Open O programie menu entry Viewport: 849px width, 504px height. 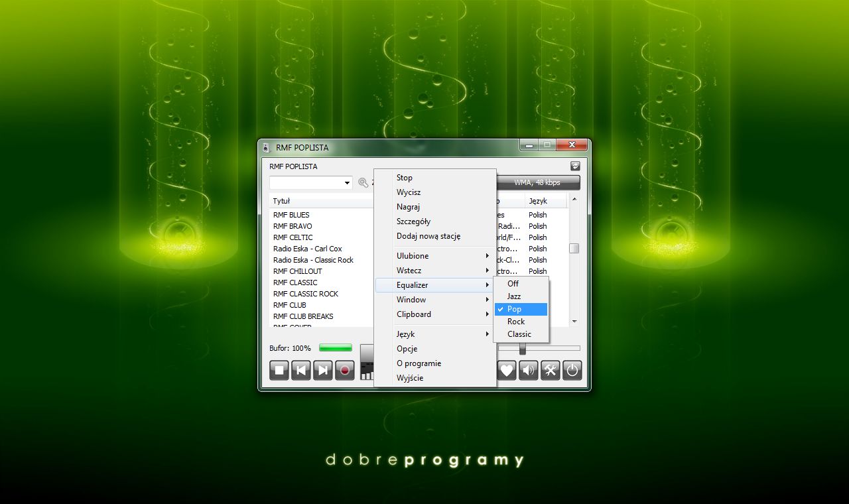tap(435, 363)
